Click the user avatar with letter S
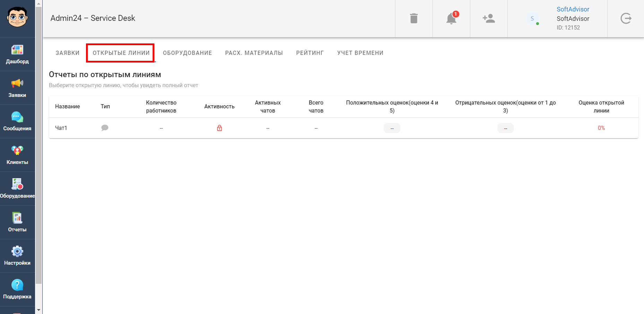 [532, 18]
